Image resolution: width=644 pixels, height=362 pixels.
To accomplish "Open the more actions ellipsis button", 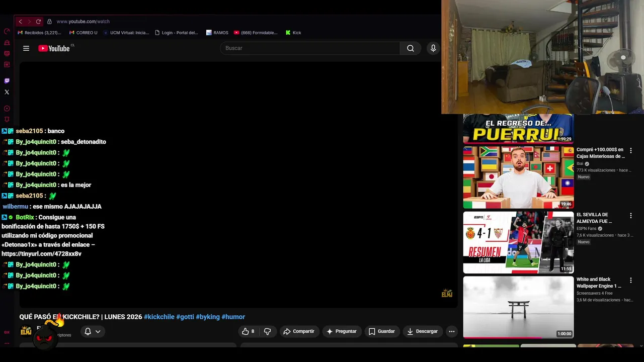I will click(x=452, y=331).
